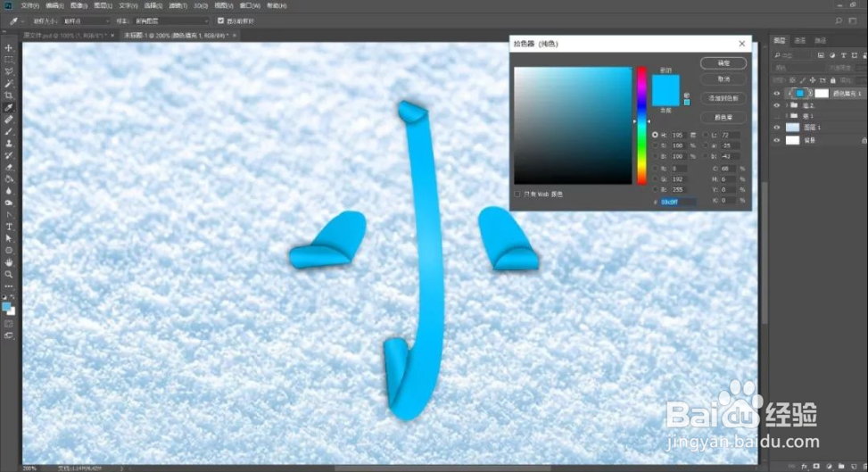Open the sample layers dropdown
Screen dimensions: 868x472
171,21
